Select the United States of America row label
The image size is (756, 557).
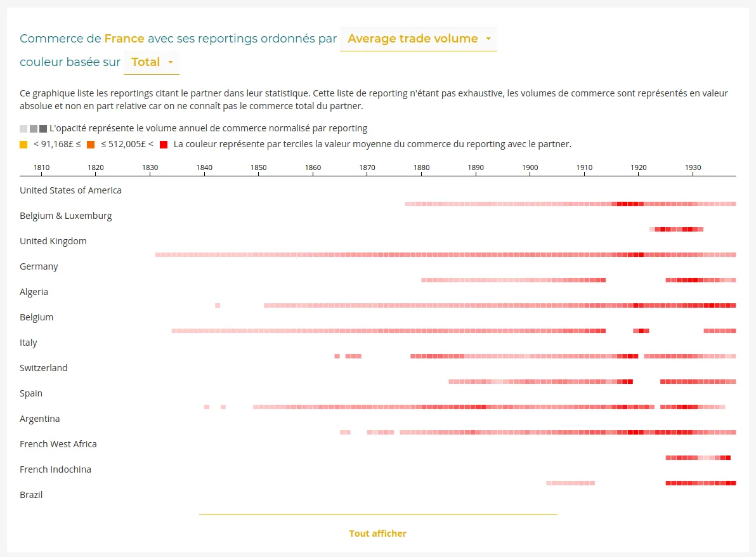(x=70, y=190)
